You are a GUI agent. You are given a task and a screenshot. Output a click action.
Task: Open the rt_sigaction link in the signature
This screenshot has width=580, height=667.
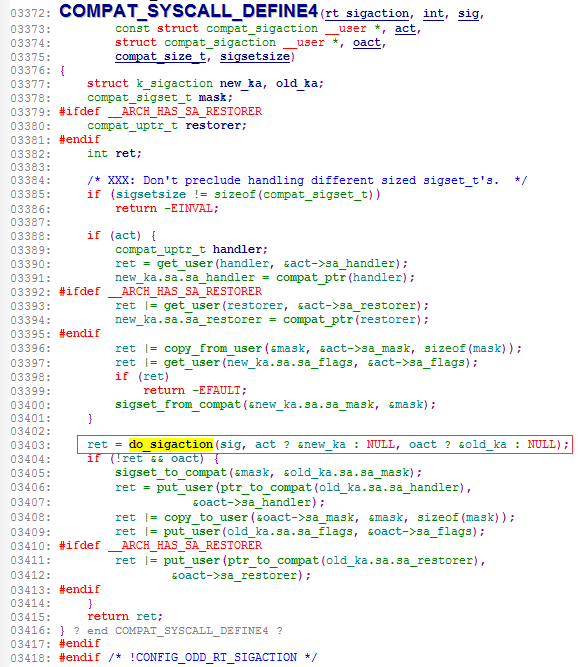coord(367,14)
